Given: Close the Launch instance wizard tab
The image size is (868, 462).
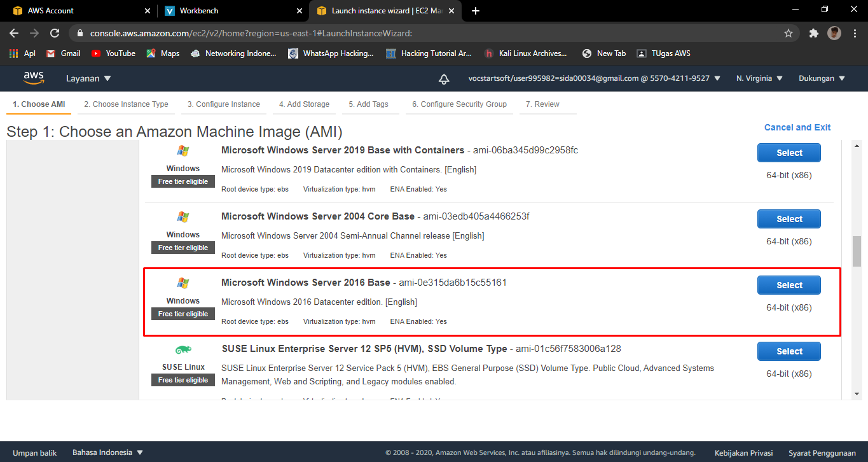Looking at the screenshot, I should coord(451,11).
